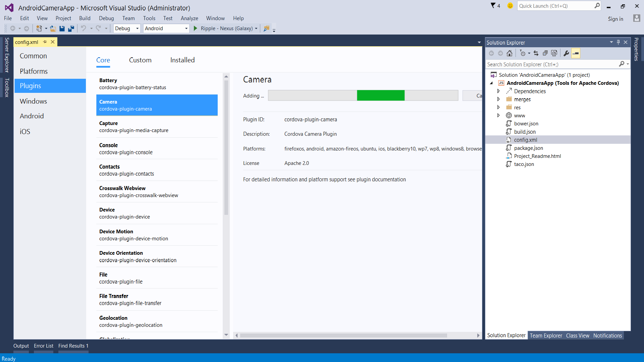Open the Class View tab
The width and height of the screenshot is (644, 362).
[x=578, y=336]
